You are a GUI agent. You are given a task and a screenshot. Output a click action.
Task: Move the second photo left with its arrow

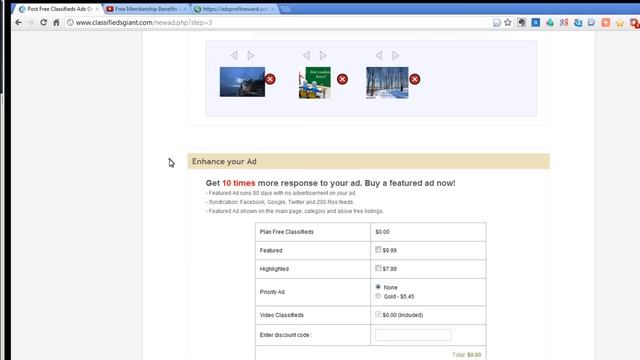306,56
